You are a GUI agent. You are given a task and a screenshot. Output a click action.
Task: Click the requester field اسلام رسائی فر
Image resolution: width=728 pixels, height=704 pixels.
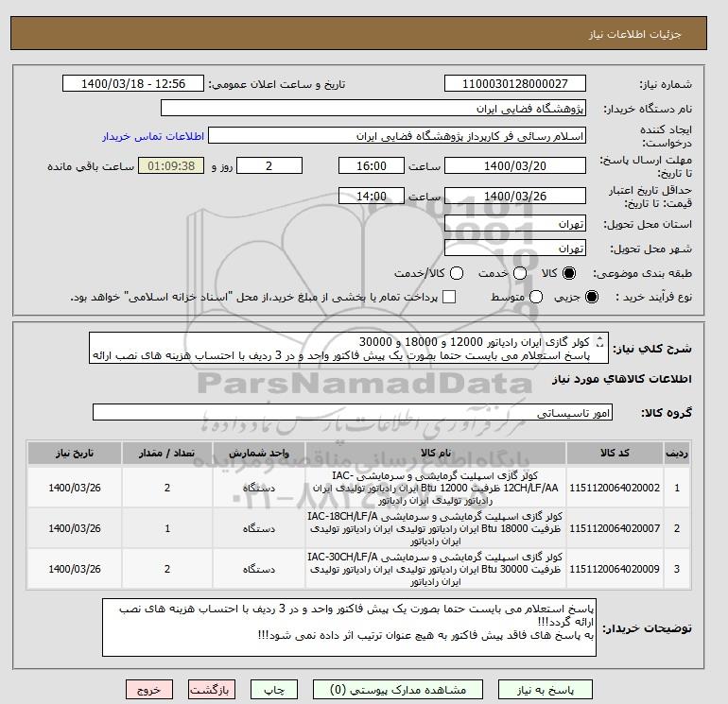coord(397,136)
